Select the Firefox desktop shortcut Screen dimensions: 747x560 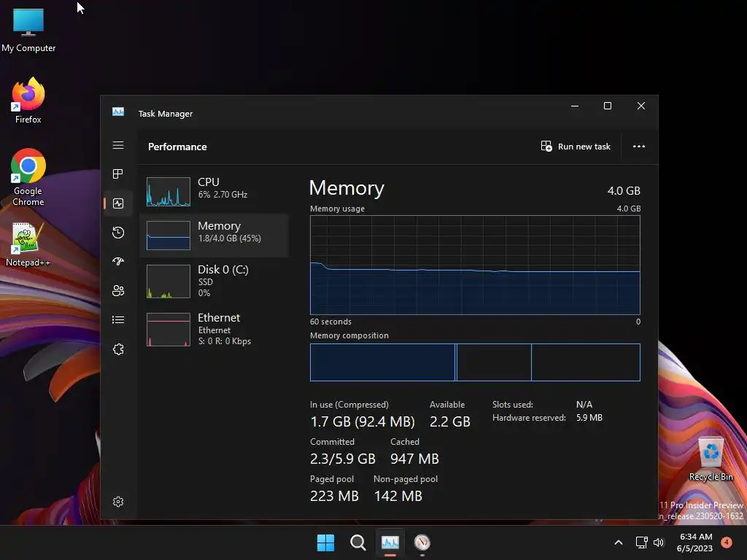(28, 101)
